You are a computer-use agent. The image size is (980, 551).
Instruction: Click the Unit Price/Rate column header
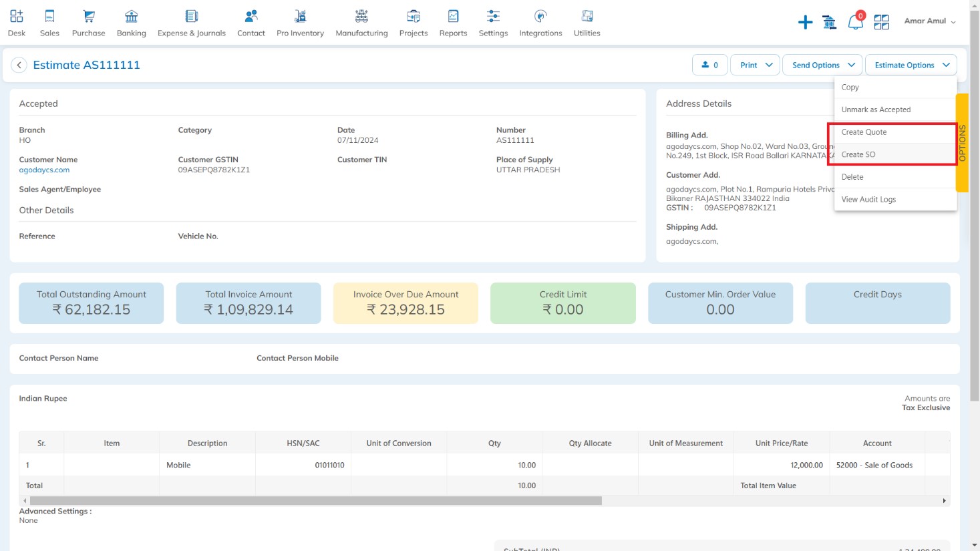click(x=782, y=443)
